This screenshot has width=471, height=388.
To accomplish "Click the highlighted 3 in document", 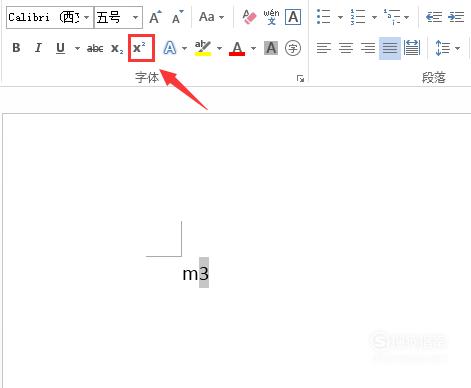I will pyautogui.click(x=204, y=273).
